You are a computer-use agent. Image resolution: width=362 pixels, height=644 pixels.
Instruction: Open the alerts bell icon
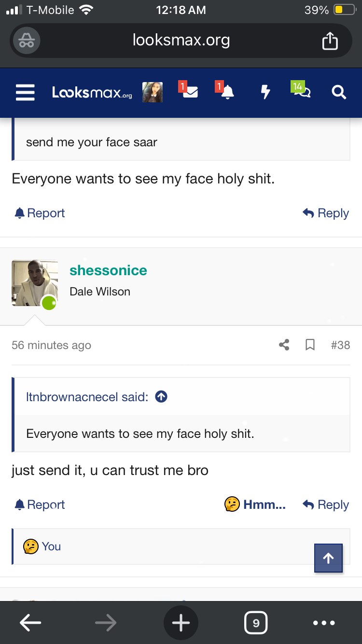225,91
